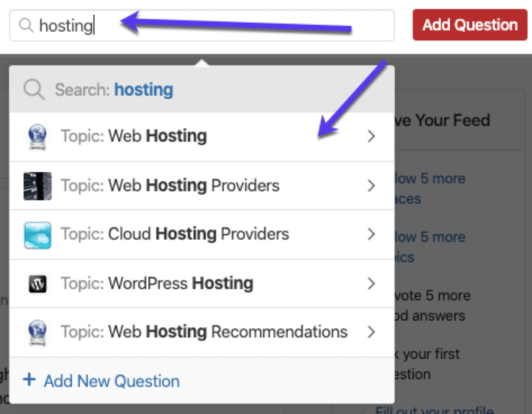Expand the Web Hosting topic chevron
The image size is (532, 414).
pyautogui.click(x=371, y=136)
